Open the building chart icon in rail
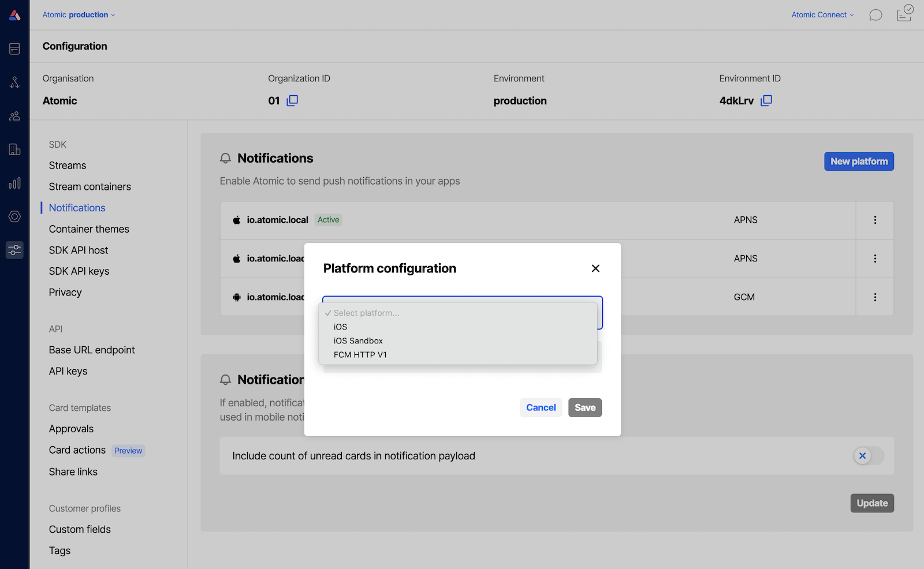Image resolution: width=924 pixels, height=569 pixels. click(x=14, y=149)
